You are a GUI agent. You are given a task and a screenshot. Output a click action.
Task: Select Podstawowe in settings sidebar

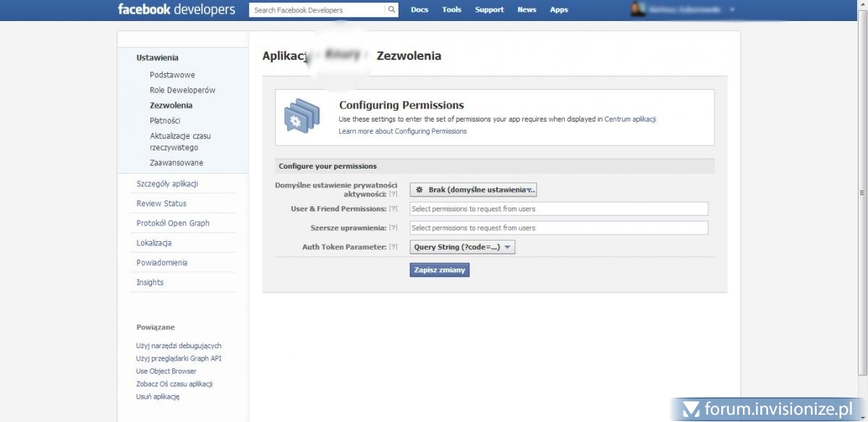coord(172,75)
